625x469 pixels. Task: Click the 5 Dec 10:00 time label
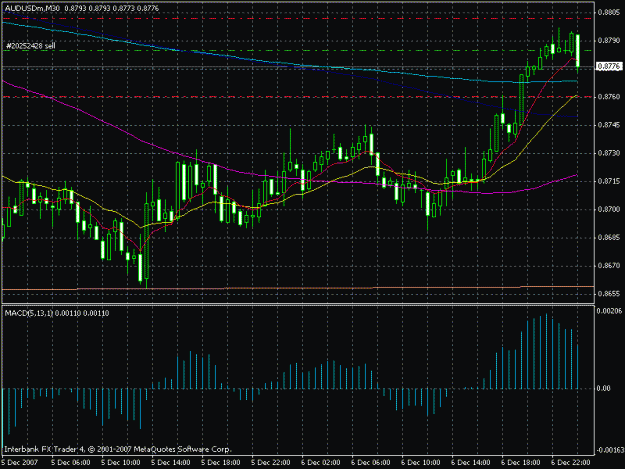tap(121, 463)
